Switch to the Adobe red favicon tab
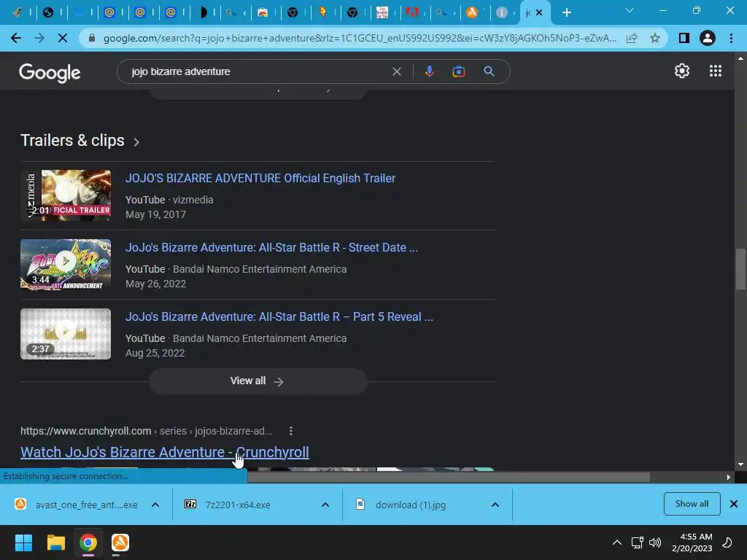747x560 pixels. coord(411,12)
